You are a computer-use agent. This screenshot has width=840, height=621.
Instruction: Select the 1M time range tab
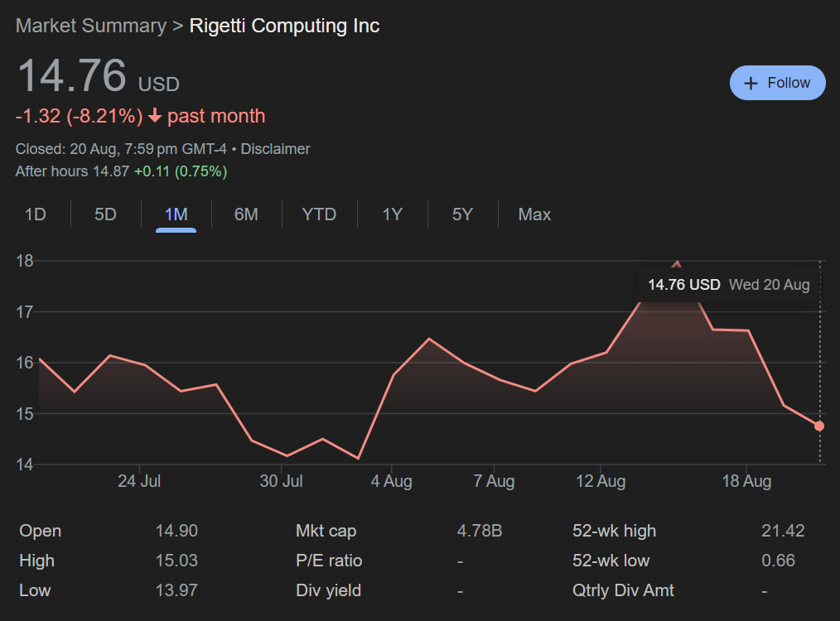pyautogui.click(x=176, y=214)
